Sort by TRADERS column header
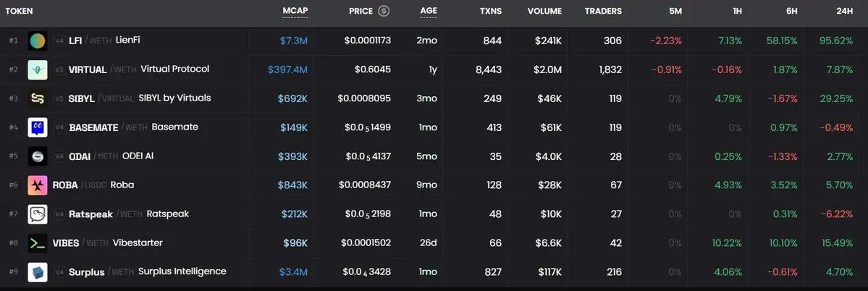 tap(603, 11)
